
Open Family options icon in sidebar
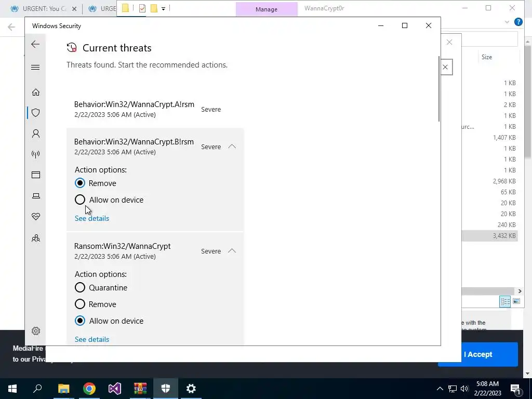[x=36, y=238]
